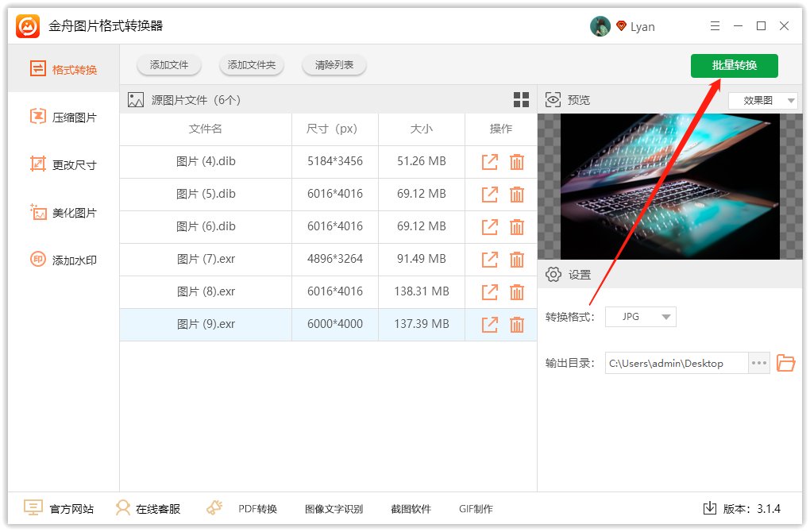Screen dimensions: 810x532
Task: Open 图片 (4).dib via its external-link icon
Action: pyautogui.click(x=489, y=161)
